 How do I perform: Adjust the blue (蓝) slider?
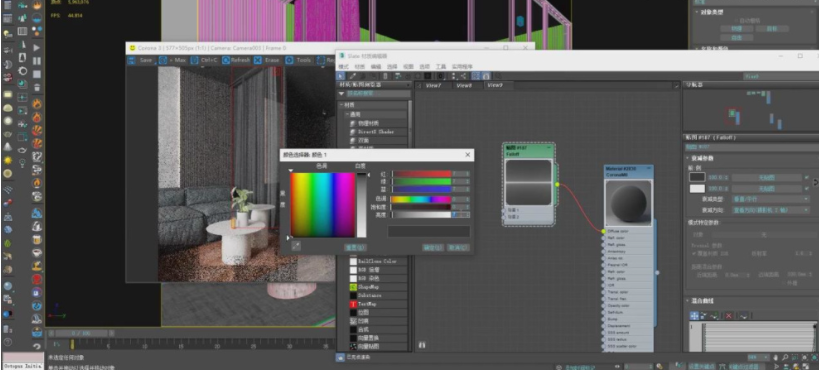[422, 189]
